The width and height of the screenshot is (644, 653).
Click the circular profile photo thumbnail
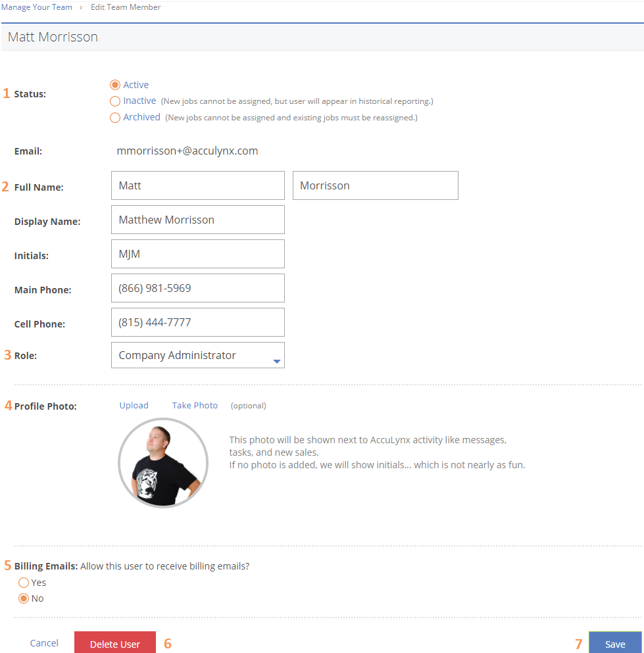tap(163, 463)
